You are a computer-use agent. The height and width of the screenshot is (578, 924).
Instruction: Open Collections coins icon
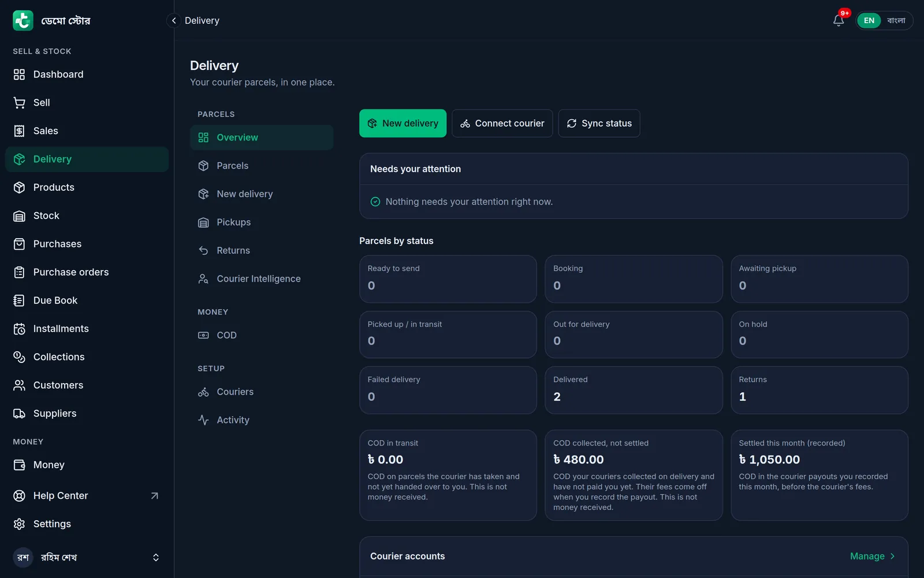(19, 357)
